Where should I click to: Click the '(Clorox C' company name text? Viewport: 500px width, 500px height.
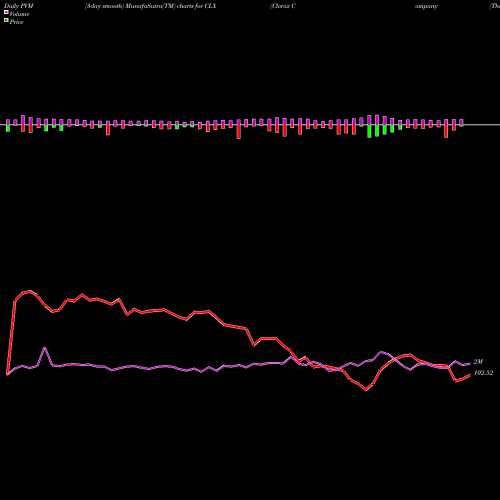283,6
